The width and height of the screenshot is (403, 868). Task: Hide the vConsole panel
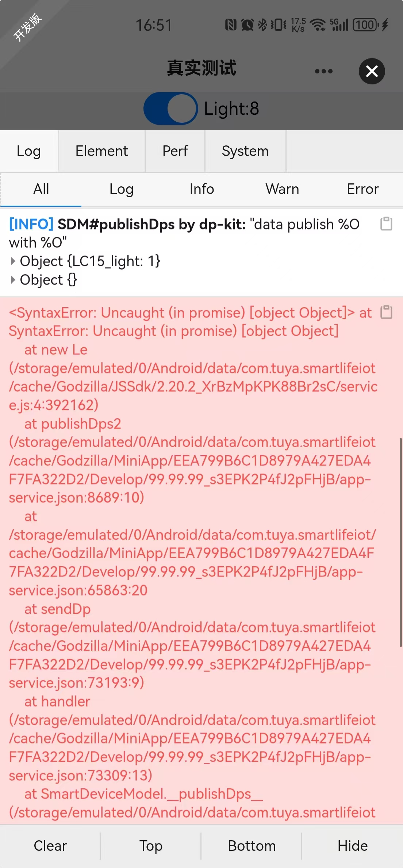[x=353, y=846]
